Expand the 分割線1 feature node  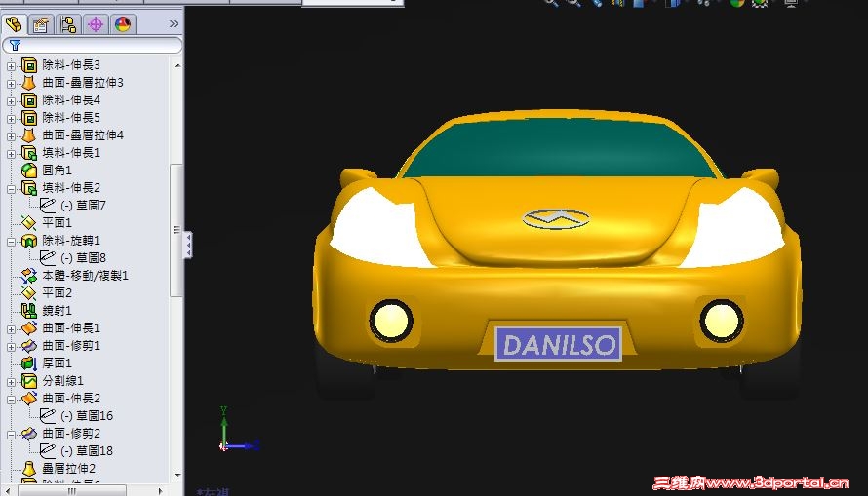pos(11,382)
